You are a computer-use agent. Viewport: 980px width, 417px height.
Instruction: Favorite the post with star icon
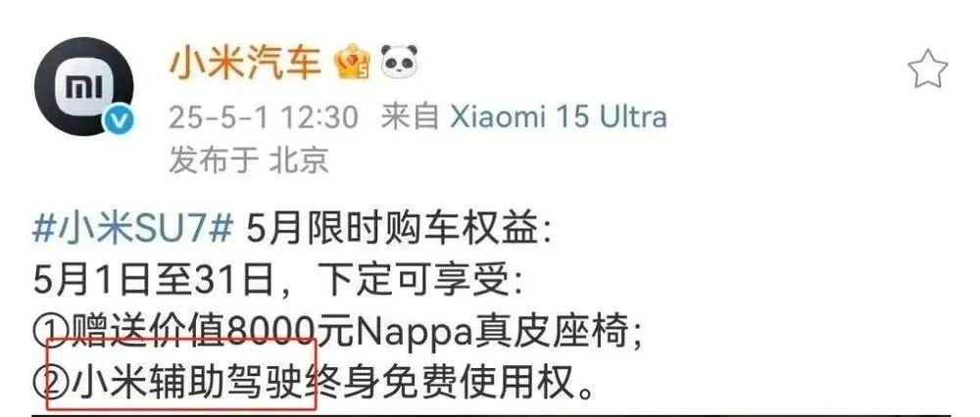(x=927, y=69)
